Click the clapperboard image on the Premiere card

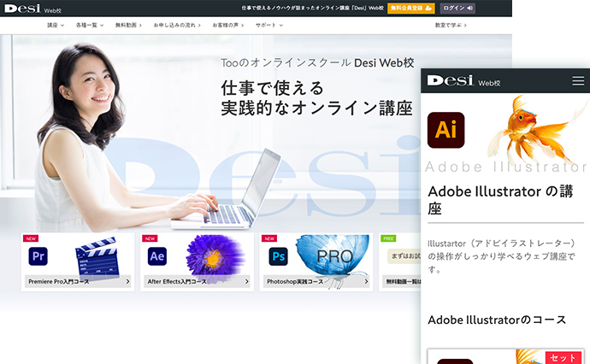coord(97,258)
